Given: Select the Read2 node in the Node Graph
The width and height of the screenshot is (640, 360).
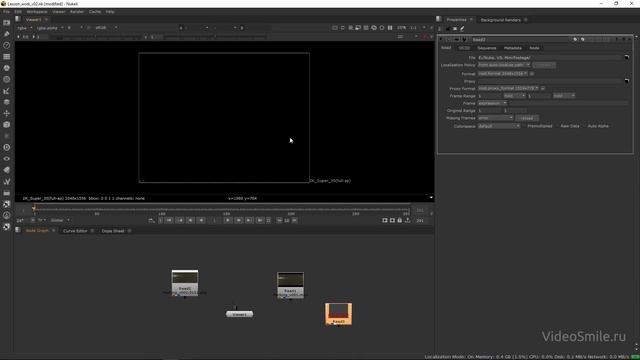Looking at the screenshot, I should [x=185, y=282].
